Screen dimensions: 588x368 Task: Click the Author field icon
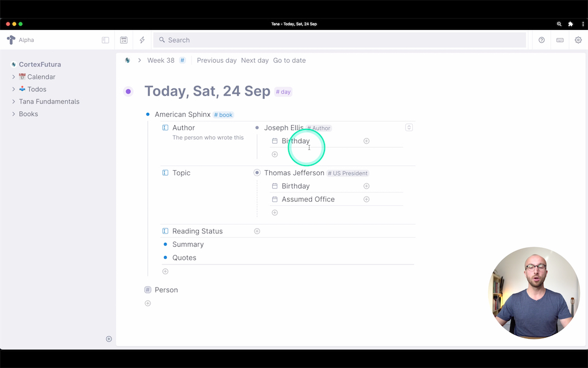[165, 128]
